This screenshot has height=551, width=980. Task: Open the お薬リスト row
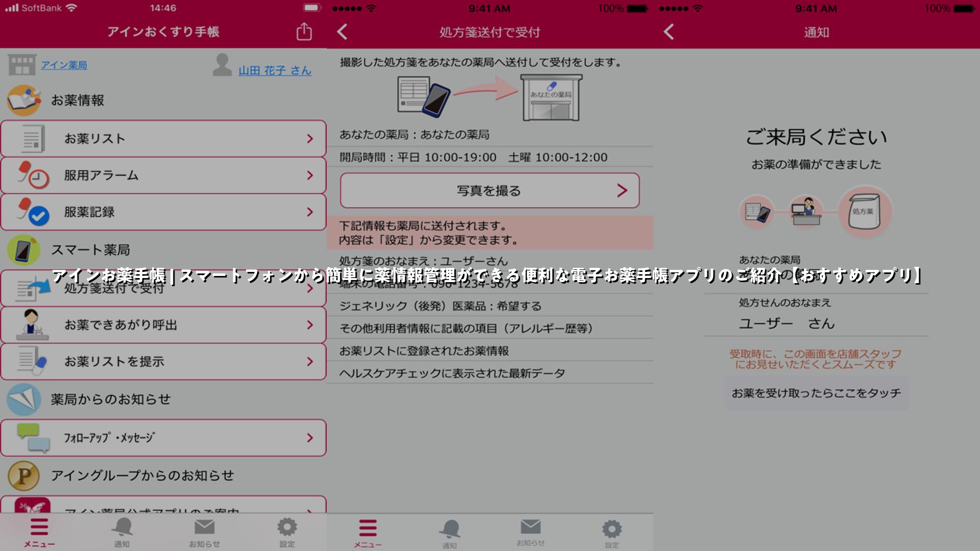pos(163,138)
